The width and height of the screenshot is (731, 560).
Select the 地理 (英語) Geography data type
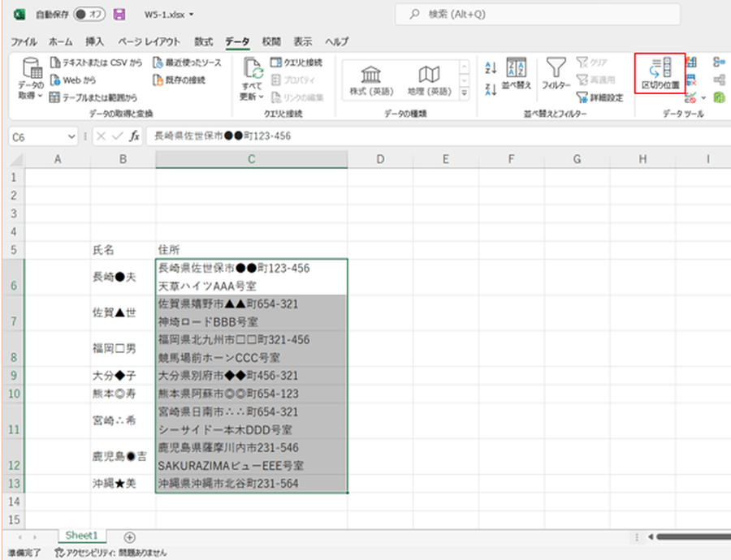click(x=430, y=81)
